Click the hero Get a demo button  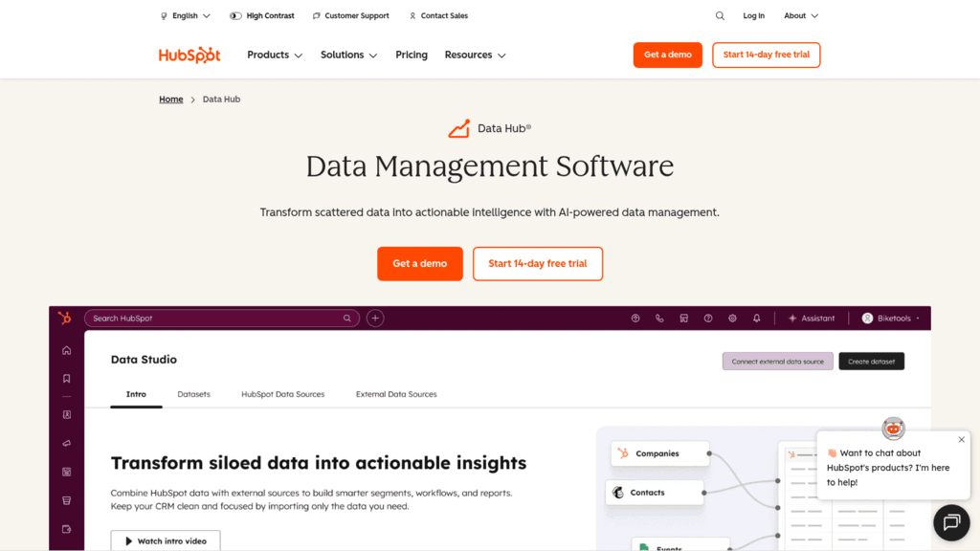420,264
